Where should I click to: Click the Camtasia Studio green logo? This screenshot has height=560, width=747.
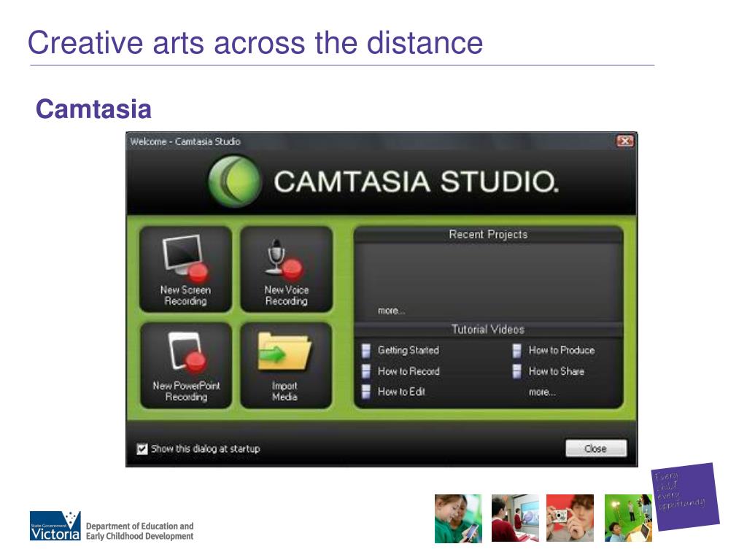click(x=234, y=182)
